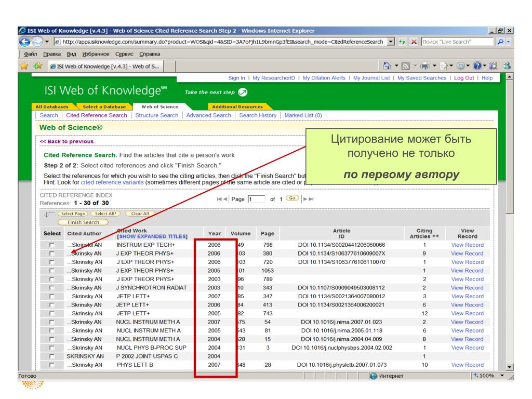Open the Page menu dropdown arrow
Image resolution: width=532 pixels, height=399 pixels.
(x=451, y=65)
